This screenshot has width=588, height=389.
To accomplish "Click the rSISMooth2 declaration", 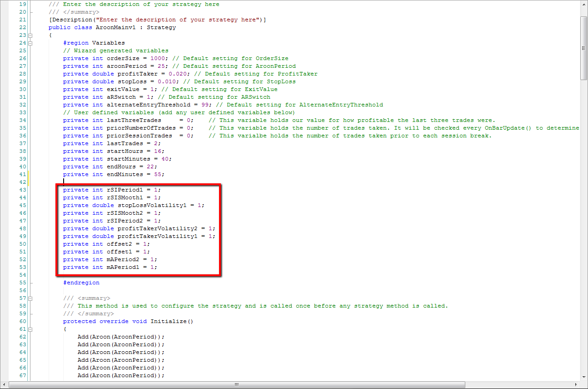I will pos(112,213).
